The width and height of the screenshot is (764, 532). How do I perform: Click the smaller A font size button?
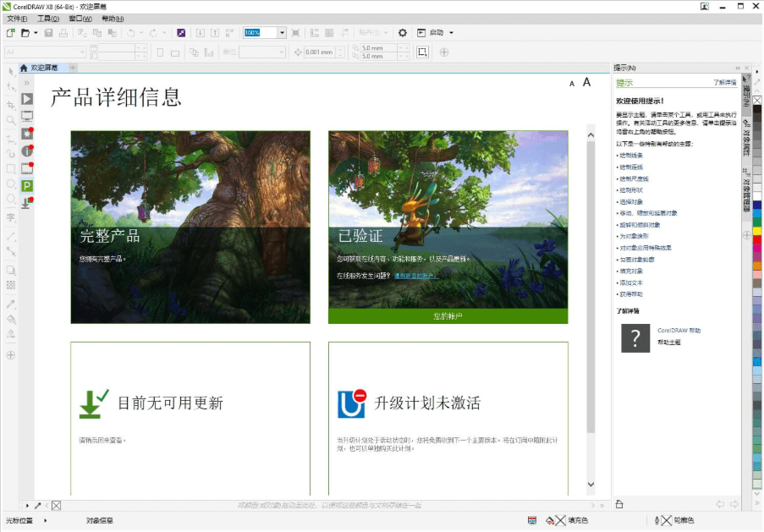pyautogui.click(x=572, y=84)
